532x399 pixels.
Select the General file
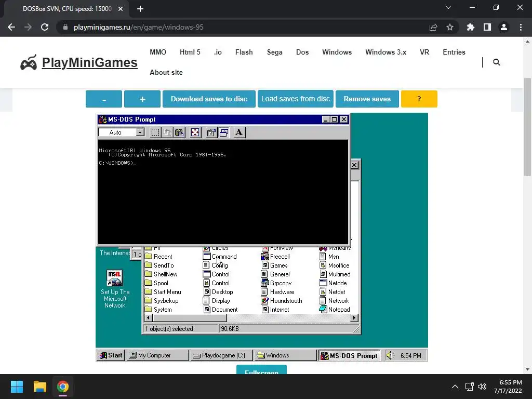click(275, 274)
